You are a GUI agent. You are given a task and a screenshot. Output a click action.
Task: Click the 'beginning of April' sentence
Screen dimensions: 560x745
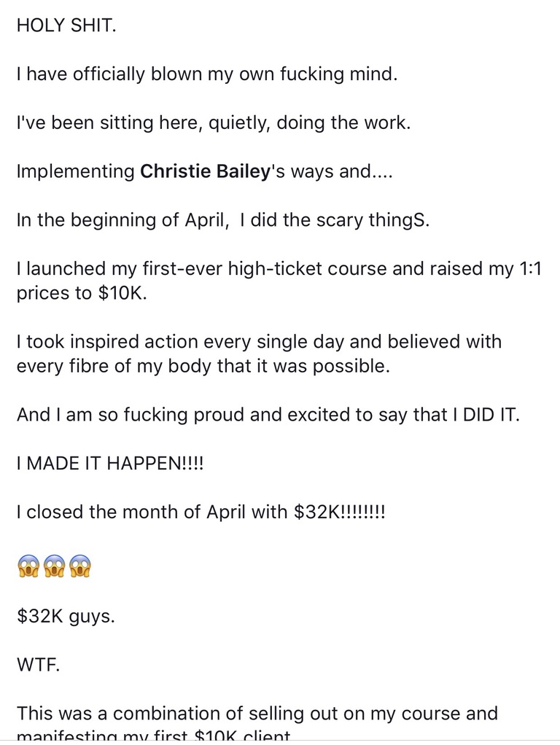tap(222, 221)
